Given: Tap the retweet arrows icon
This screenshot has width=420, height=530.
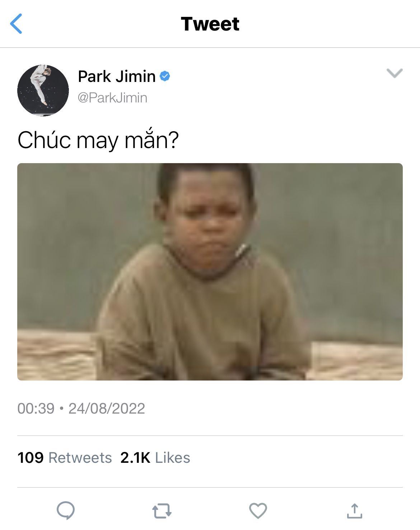Looking at the screenshot, I should pyautogui.click(x=162, y=511).
